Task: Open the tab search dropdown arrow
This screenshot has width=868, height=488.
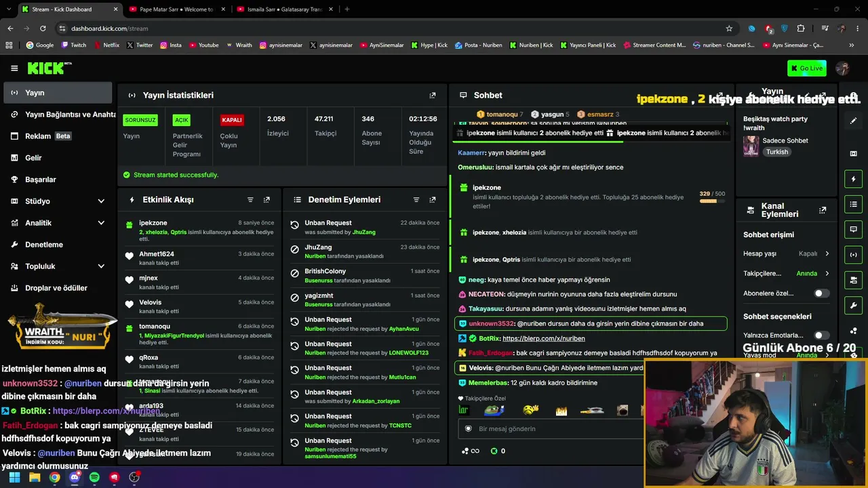Action: point(9,9)
